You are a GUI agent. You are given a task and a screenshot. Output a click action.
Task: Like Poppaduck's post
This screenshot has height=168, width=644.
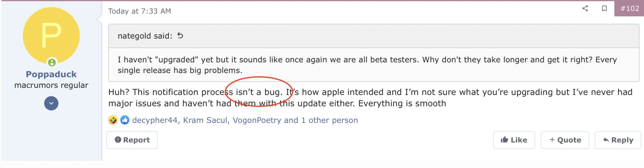(514, 140)
